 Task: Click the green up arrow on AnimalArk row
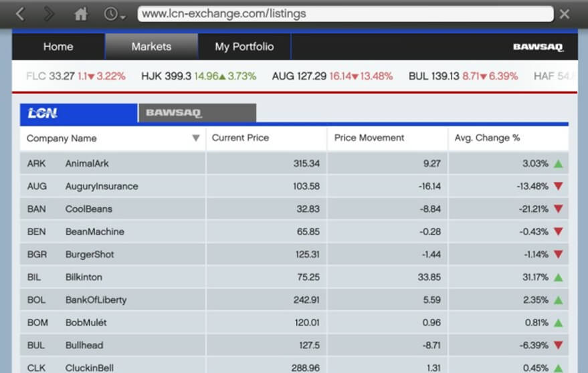(558, 164)
